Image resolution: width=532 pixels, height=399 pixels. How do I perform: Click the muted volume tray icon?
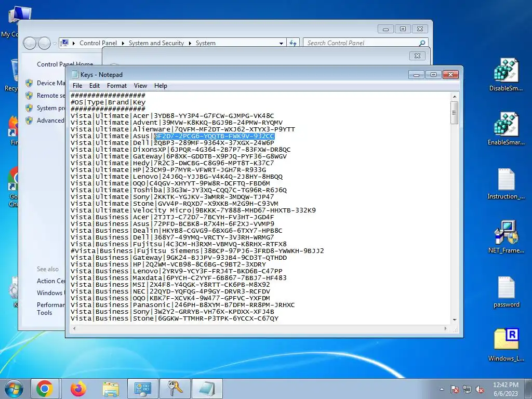pos(480,389)
